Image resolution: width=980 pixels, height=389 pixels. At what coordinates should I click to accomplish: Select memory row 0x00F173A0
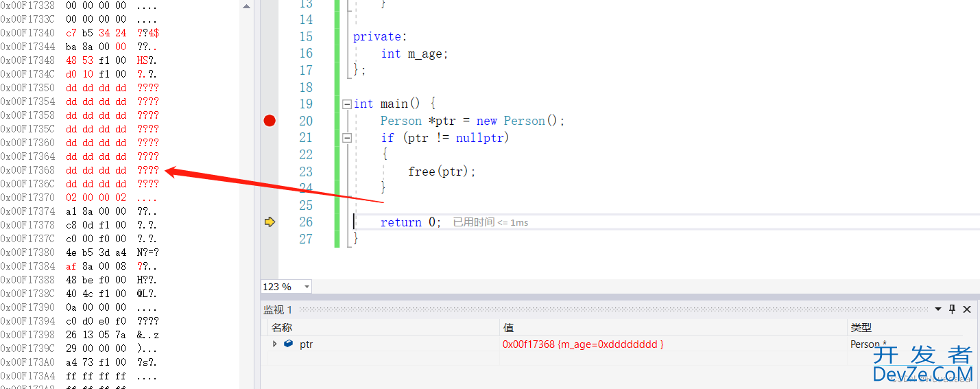[x=78, y=362]
